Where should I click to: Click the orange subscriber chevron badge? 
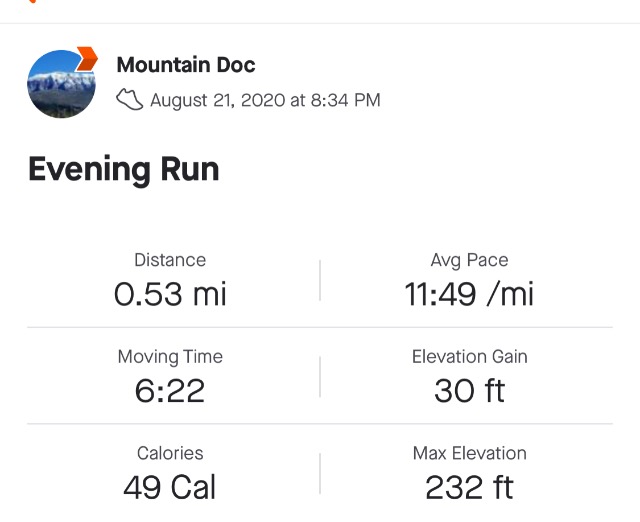[x=87, y=58]
